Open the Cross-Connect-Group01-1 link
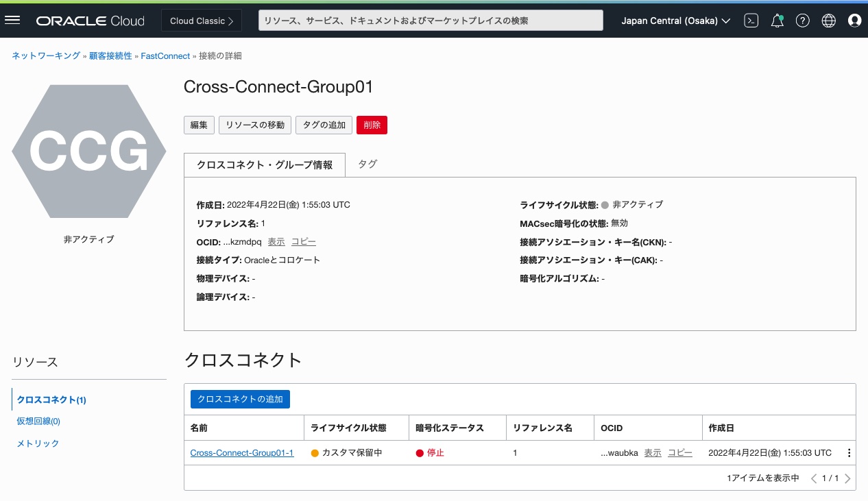 click(241, 452)
